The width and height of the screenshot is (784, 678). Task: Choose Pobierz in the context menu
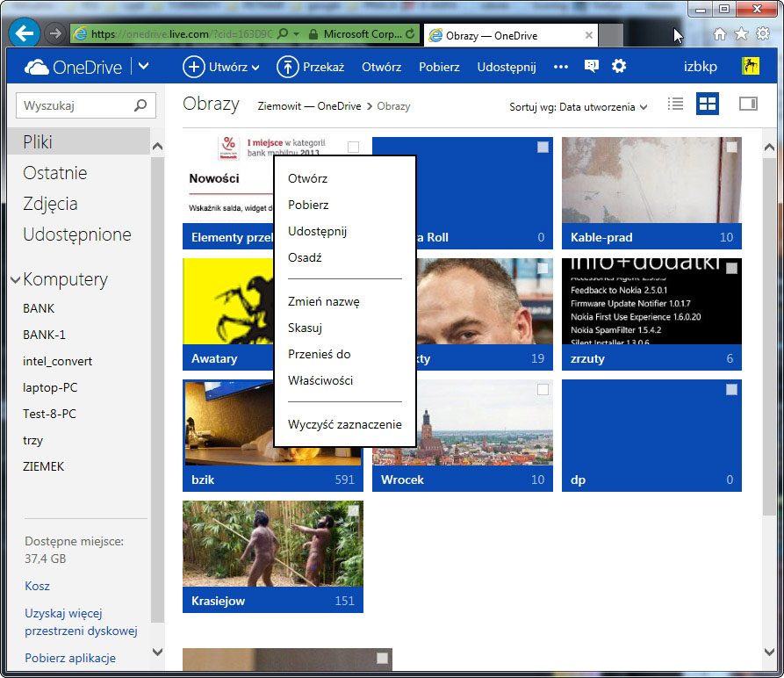click(x=308, y=205)
